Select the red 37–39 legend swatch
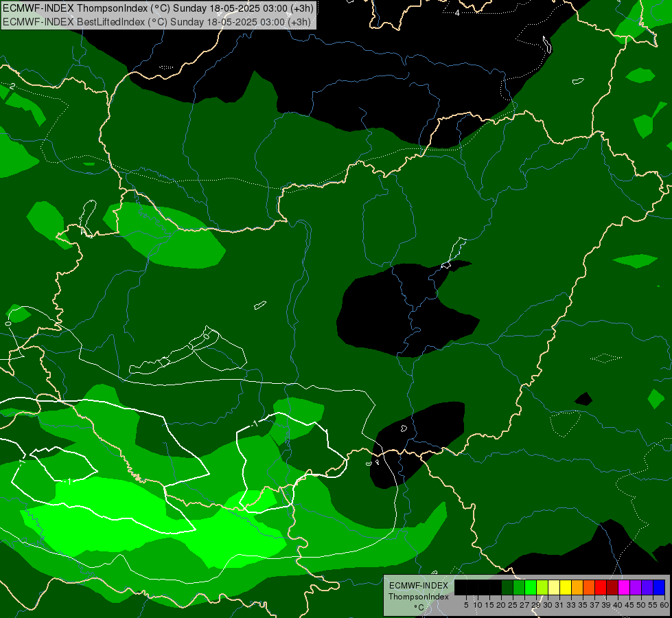672x618 pixels. 600,588
